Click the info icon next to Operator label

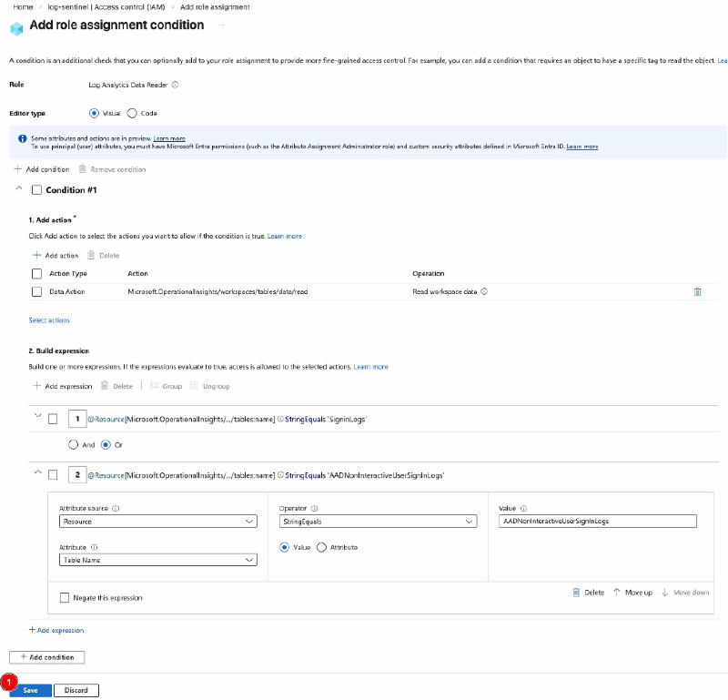[314, 508]
